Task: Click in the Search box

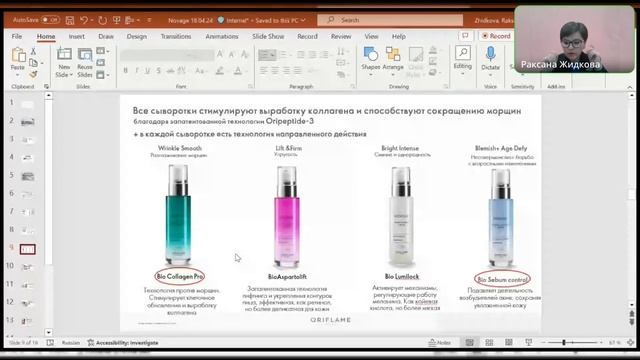Action: point(390,20)
